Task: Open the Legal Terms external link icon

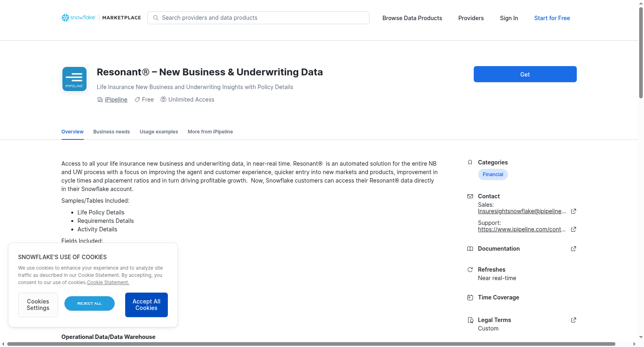Action: (574, 320)
